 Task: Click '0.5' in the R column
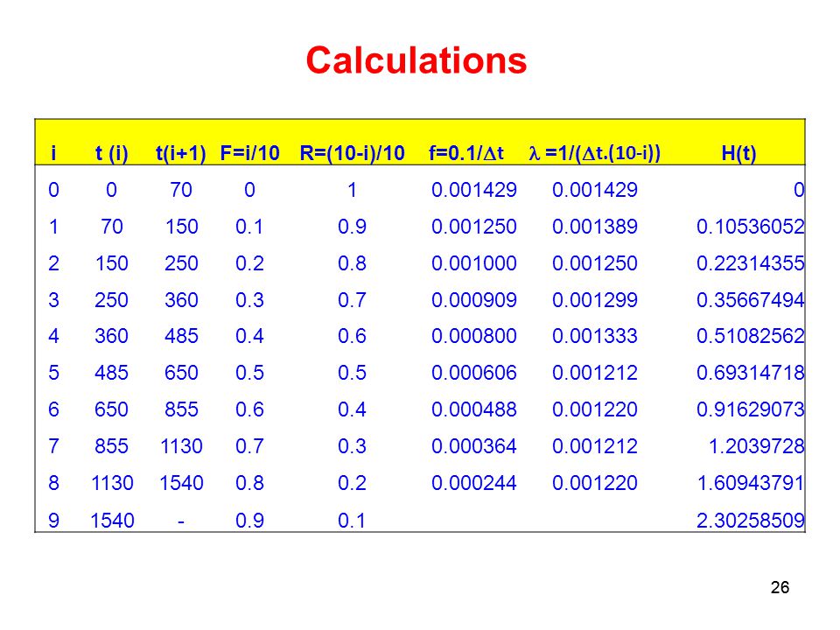352,373
